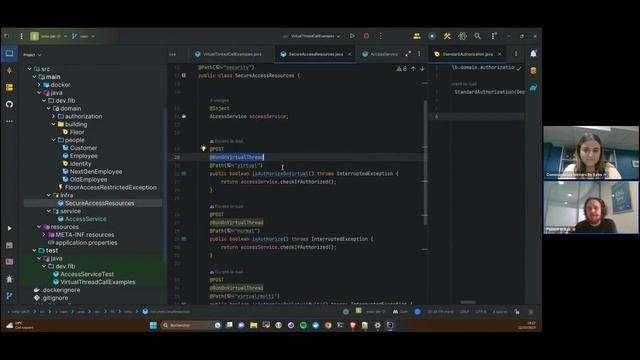Show more tool windows via the sidebar ellipsis
Viewport: 640px width, 360px height.
point(9,121)
